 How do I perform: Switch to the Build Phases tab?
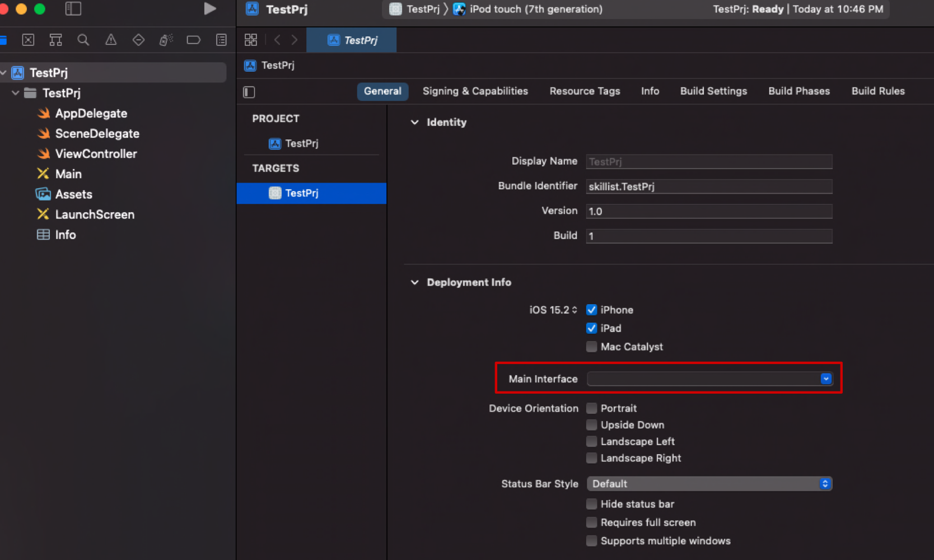[799, 91]
